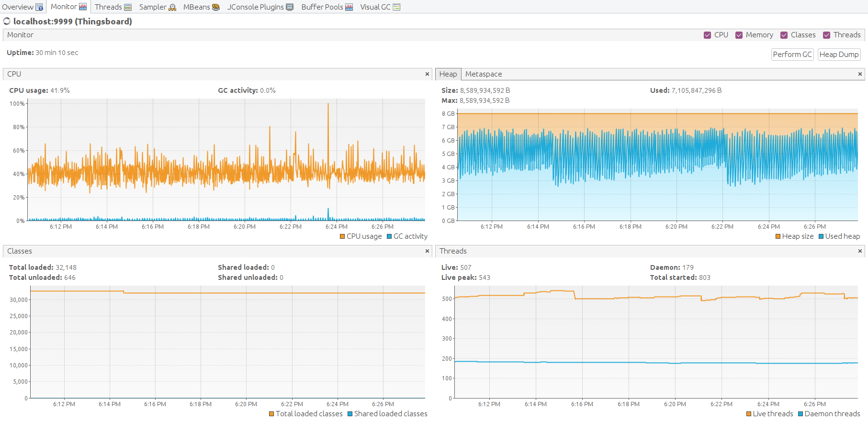Click the Monitor tab chart icon
The height and width of the screenshot is (421, 868).
[83, 7]
